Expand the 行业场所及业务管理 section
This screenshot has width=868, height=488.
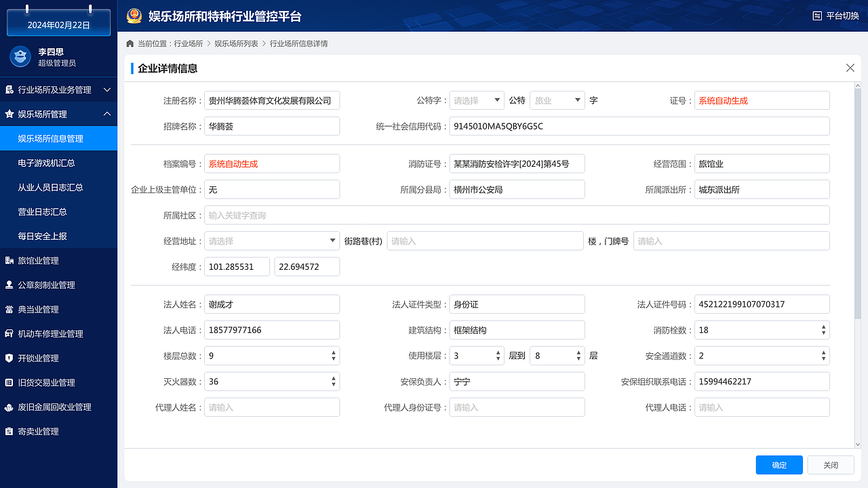(58, 89)
